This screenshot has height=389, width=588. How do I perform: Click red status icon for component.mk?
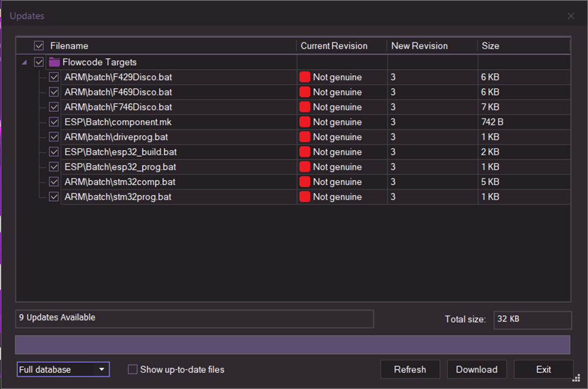tap(304, 122)
